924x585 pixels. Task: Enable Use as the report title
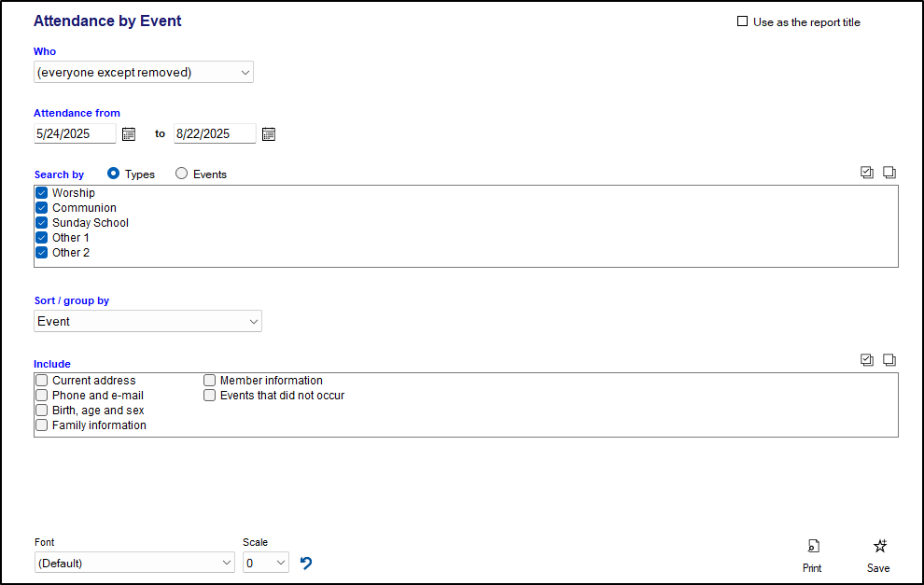click(743, 21)
